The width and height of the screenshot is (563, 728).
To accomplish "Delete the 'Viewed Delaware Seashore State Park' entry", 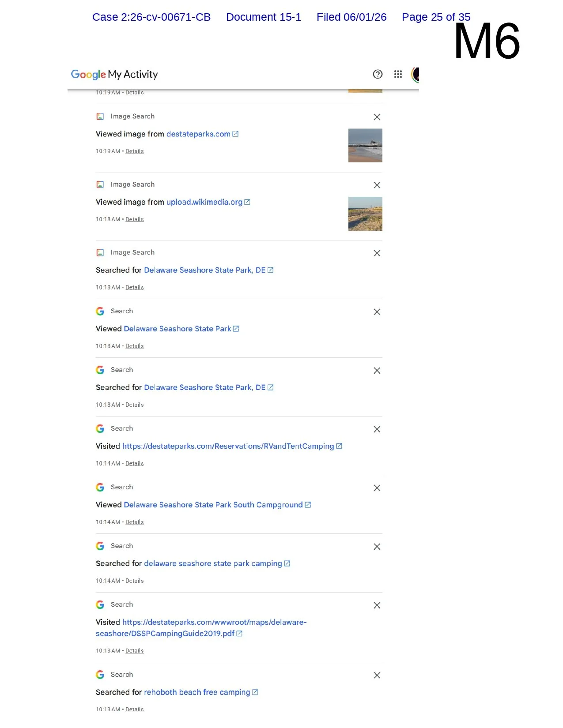I will click(x=377, y=311).
